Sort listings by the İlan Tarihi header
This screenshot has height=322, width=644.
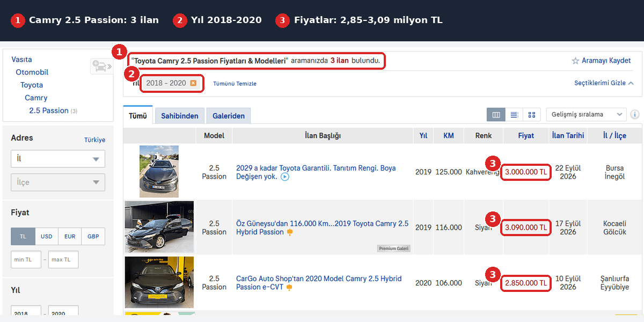[x=568, y=136]
